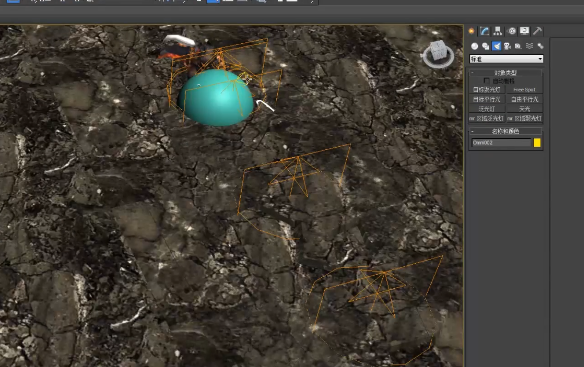584x367 pixels.
Task: Select the Helpers create category
Action: coord(518,46)
